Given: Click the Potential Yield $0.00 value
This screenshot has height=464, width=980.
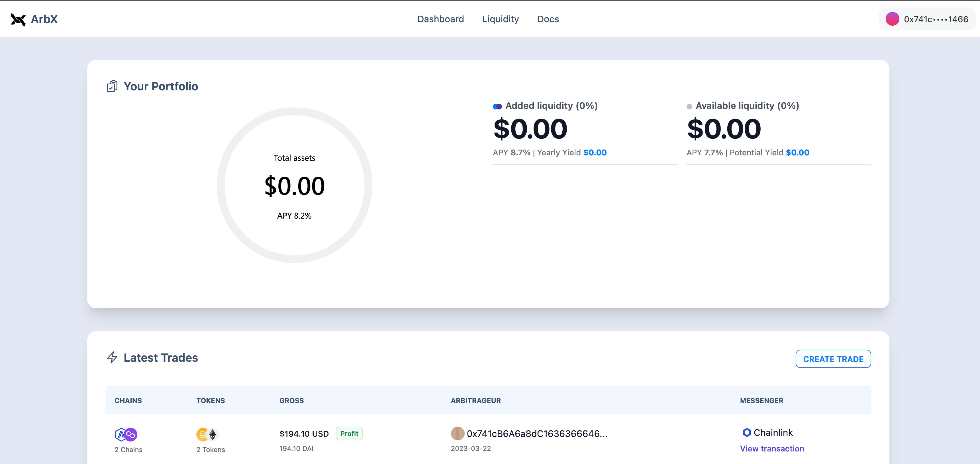Looking at the screenshot, I should tap(797, 153).
